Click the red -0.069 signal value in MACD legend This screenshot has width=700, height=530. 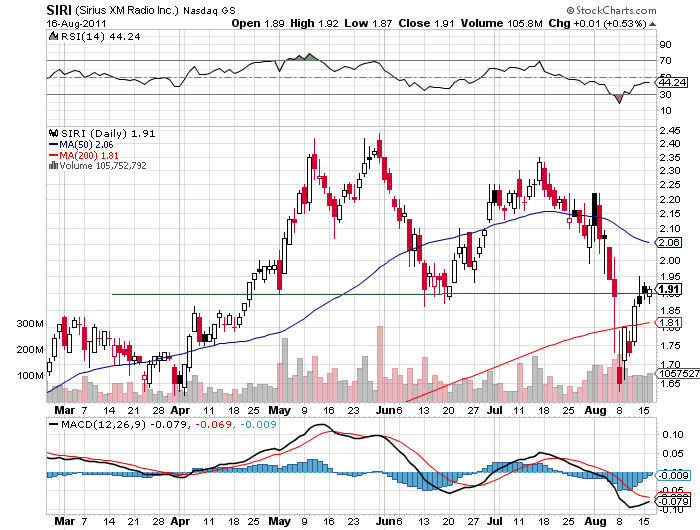pos(212,424)
